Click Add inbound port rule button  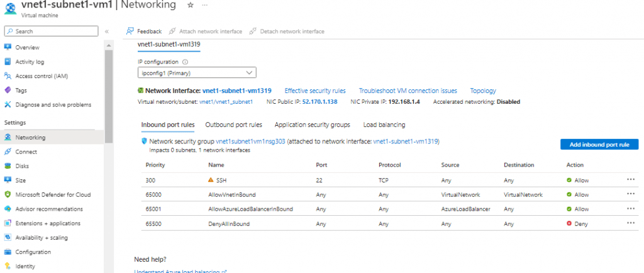599,145
